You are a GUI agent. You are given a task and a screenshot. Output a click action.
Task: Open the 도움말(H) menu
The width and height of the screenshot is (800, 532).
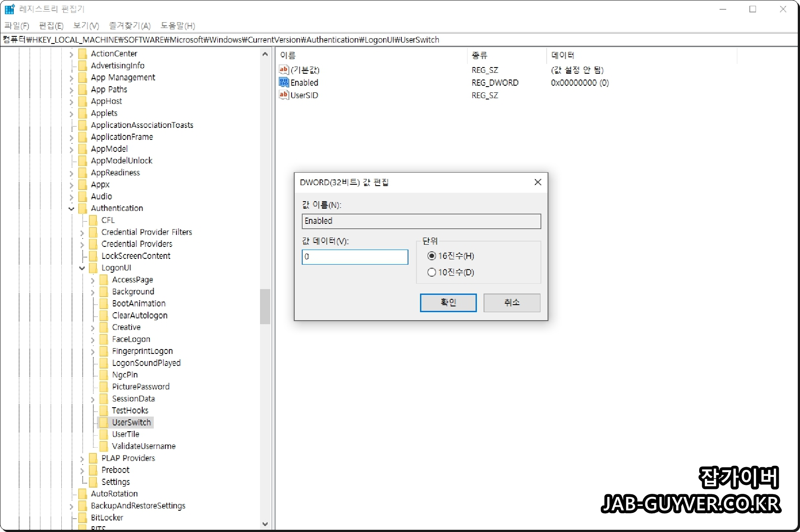click(x=178, y=26)
